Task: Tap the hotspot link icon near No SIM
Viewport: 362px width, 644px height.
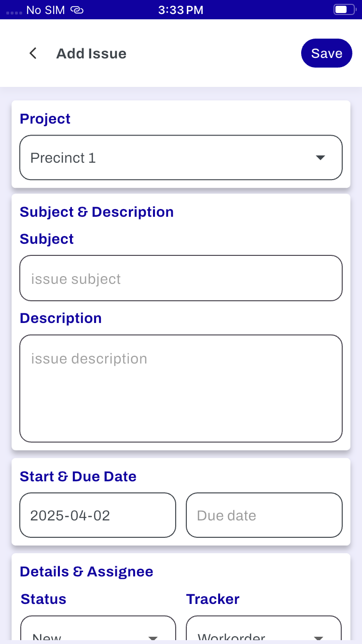Action: point(77,10)
